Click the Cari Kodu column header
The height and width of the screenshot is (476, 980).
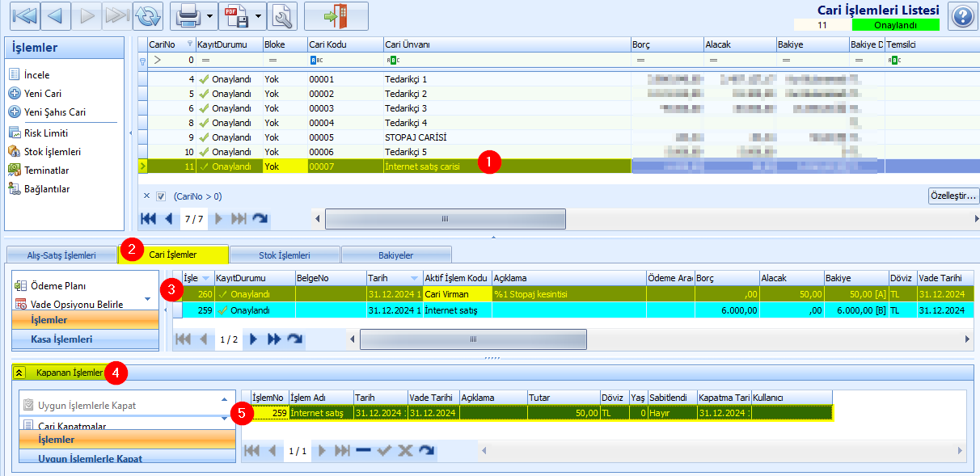pos(344,44)
